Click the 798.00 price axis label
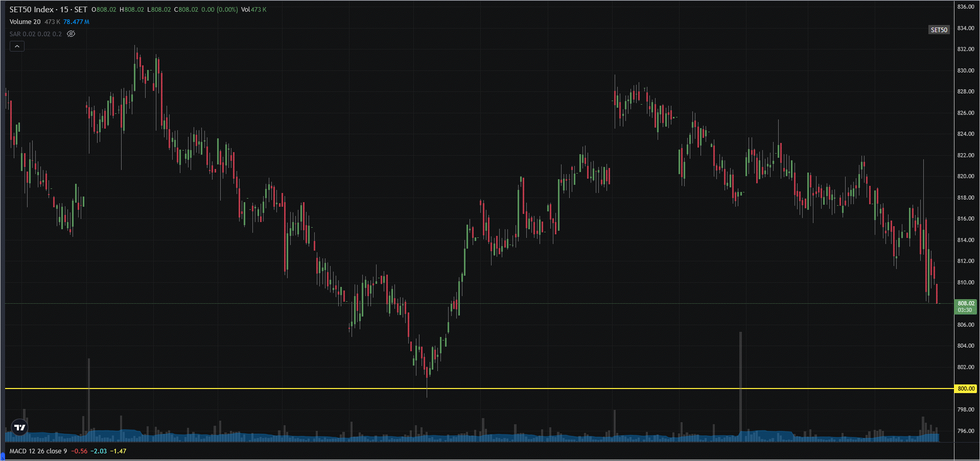 pyautogui.click(x=966, y=409)
